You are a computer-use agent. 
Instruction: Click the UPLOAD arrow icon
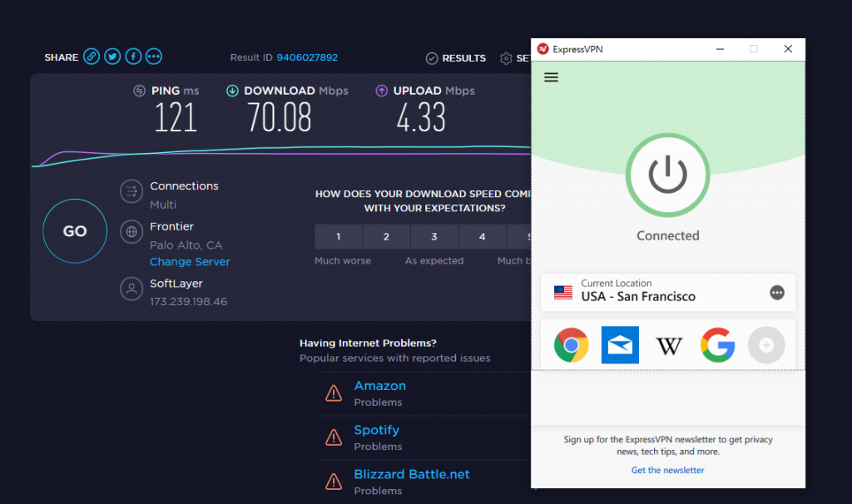point(381,91)
